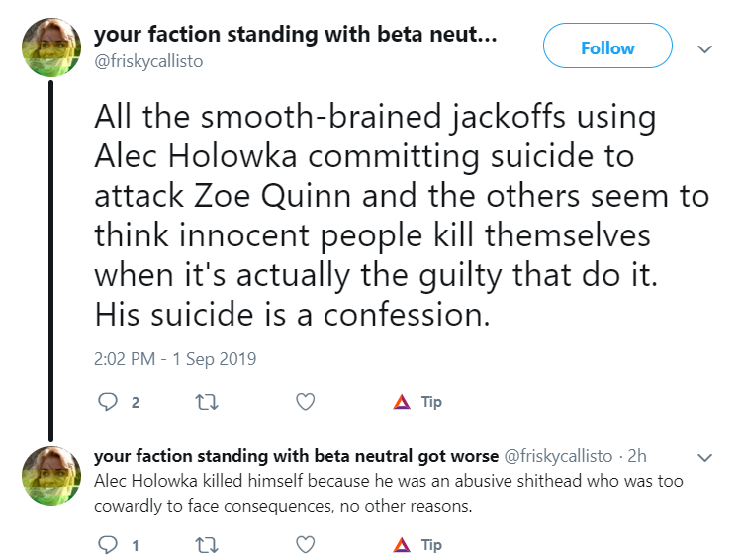Click the Brave Tip triangle on reply tweet
This screenshot has height=560, width=742.
pos(402,545)
